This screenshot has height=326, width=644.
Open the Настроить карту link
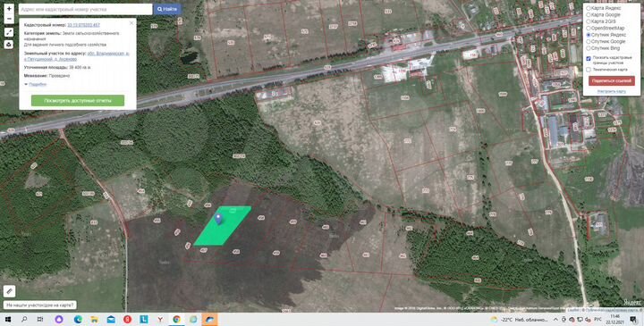pos(612,91)
